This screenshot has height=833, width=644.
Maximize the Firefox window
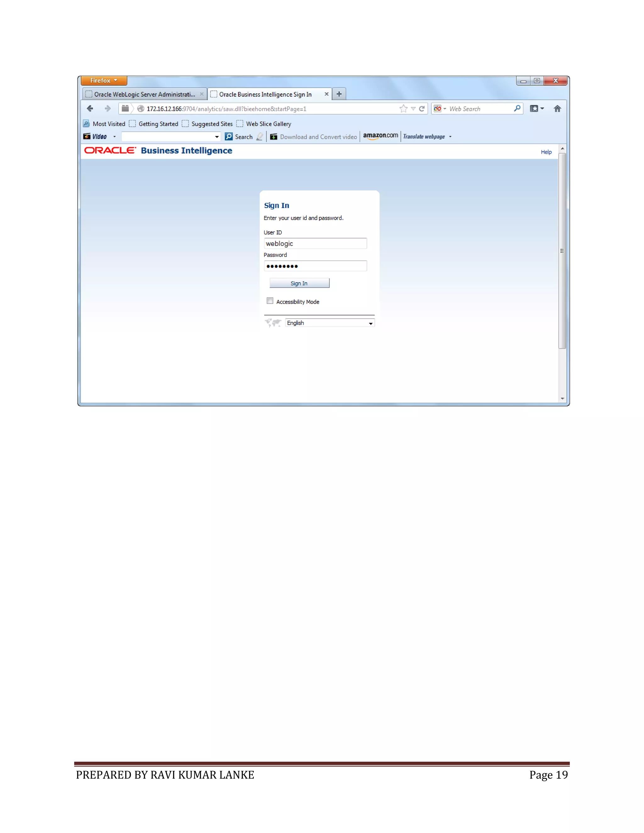coord(537,81)
